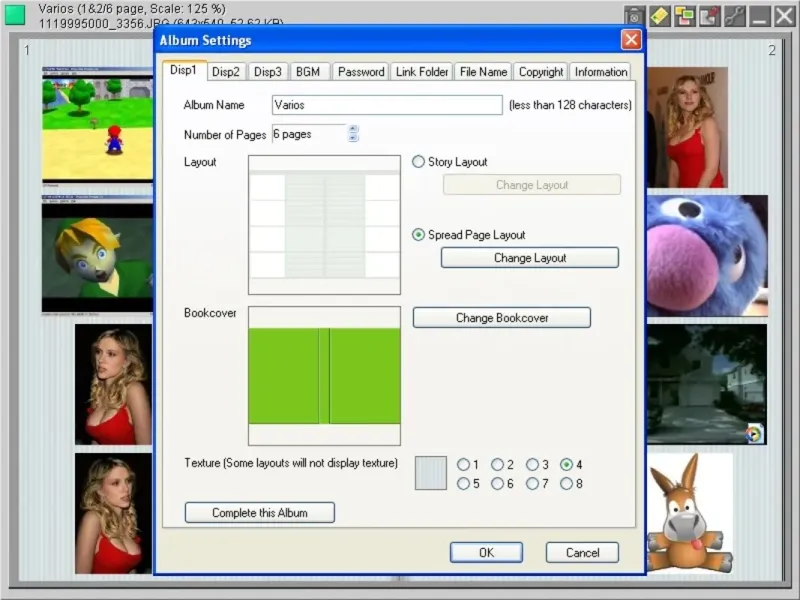The height and width of the screenshot is (600, 800).
Task: Choose texture option 4
Action: [566, 464]
